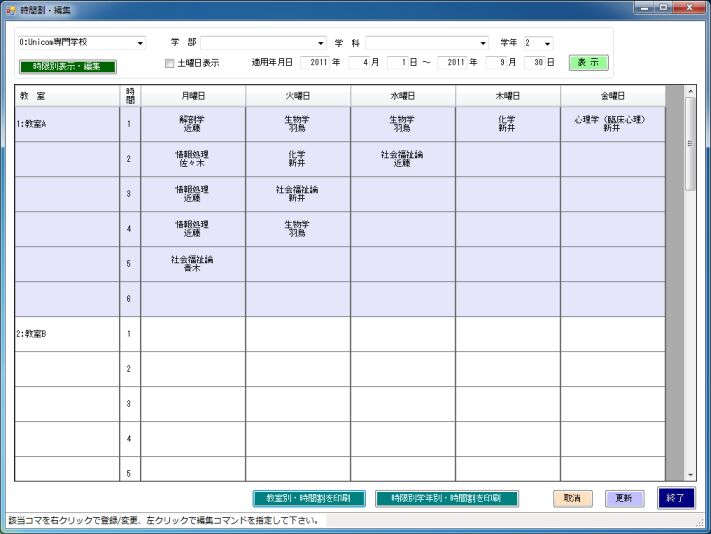Expand the 学部 dropdown list
This screenshot has height=534, width=711.
tap(321, 44)
